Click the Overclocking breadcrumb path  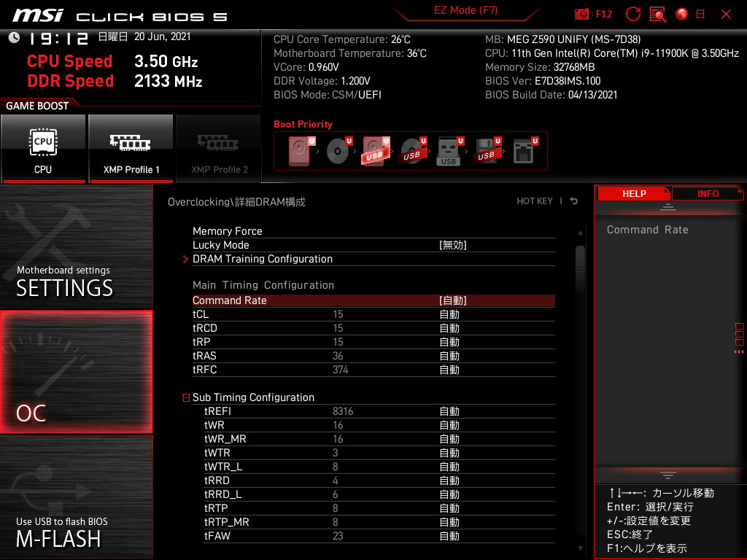pos(236,202)
